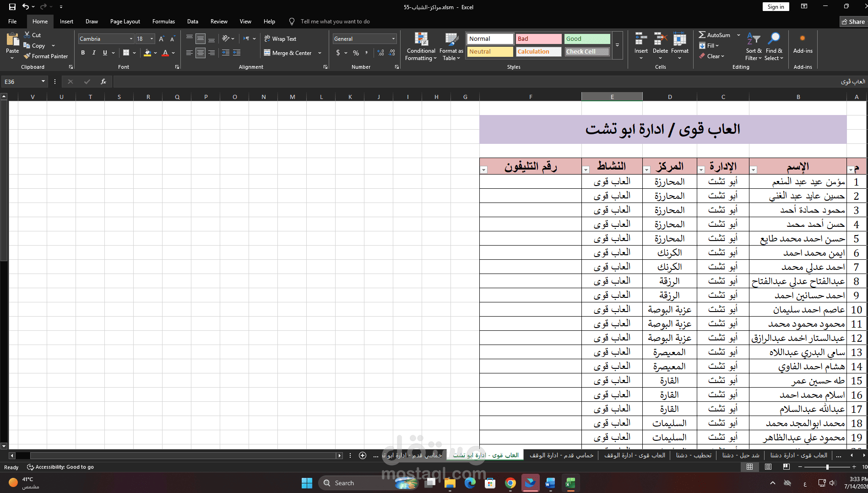Add a new sheet with the plus icon
Viewport: 868px width, 493px height.
click(x=363, y=455)
